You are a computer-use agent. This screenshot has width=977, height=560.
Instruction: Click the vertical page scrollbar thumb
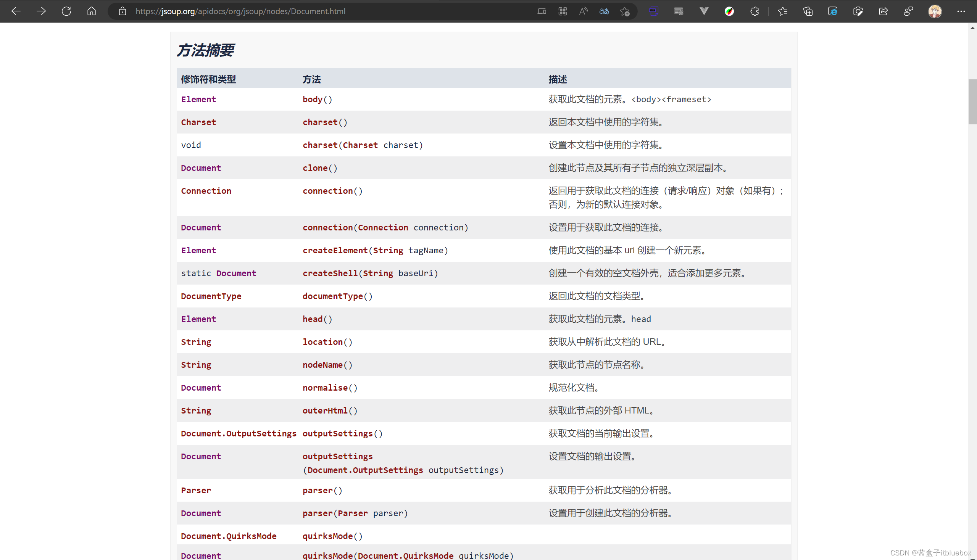coord(972,102)
